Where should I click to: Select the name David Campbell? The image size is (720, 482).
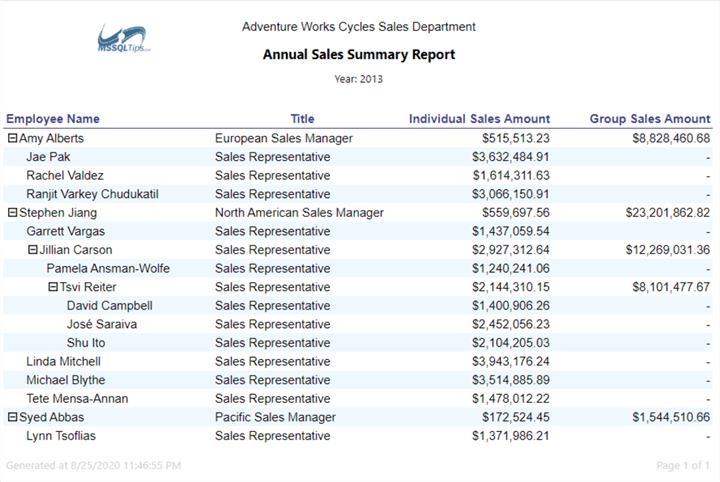tap(109, 306)
